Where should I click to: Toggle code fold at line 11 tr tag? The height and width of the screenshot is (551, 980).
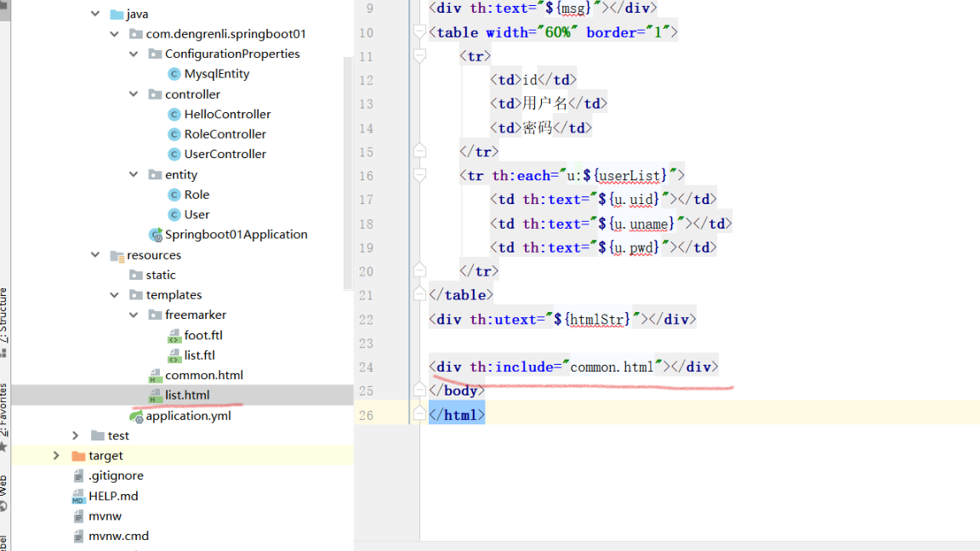point(419,56)
